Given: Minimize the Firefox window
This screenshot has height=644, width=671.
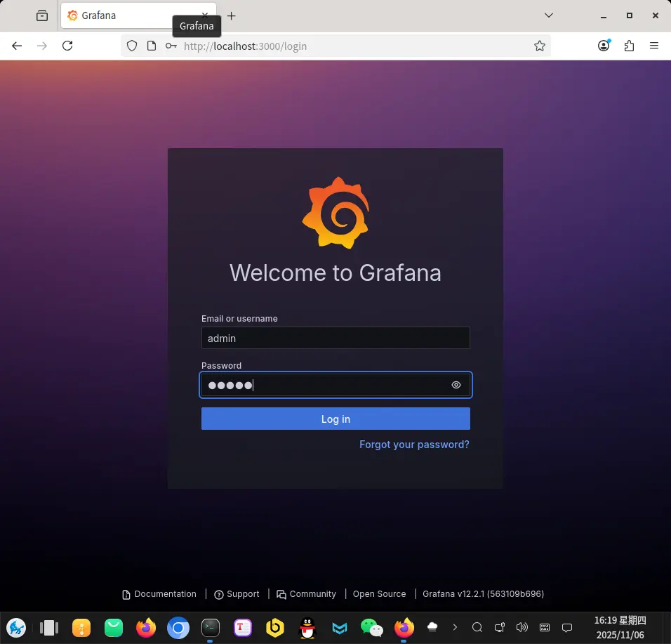Looking at the screenshot, I should [x=604, y=16].
